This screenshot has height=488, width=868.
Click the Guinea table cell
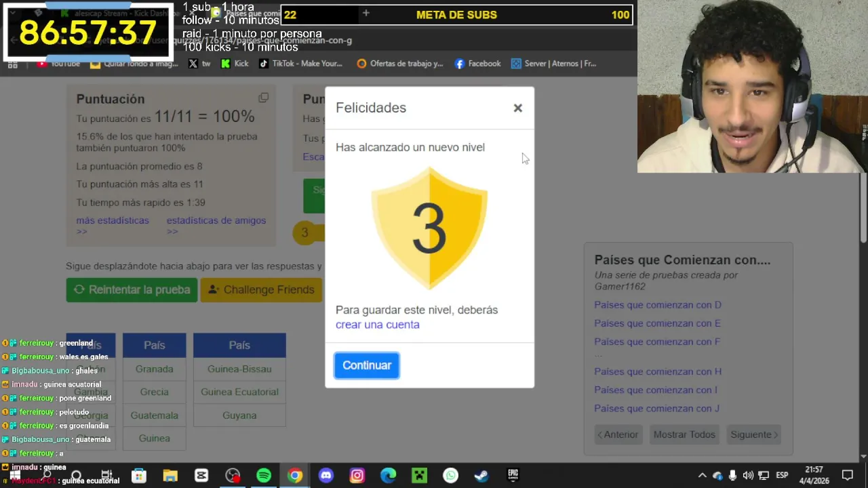[x=154, y=439]
